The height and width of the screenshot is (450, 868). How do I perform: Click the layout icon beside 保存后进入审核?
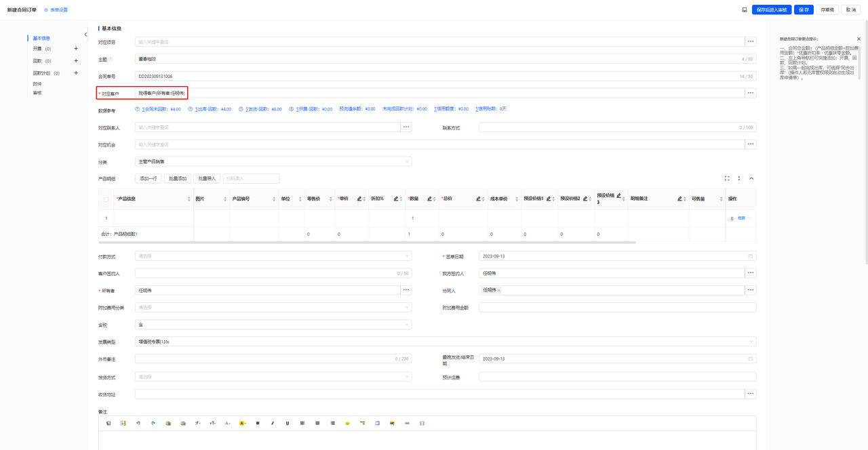click(745, 10)
